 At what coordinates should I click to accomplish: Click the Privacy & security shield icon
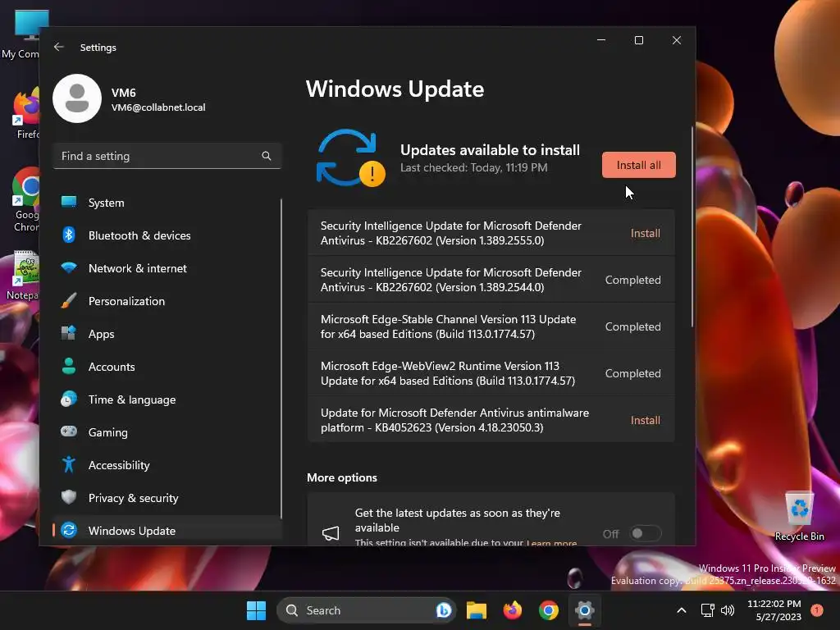point(69,497)
